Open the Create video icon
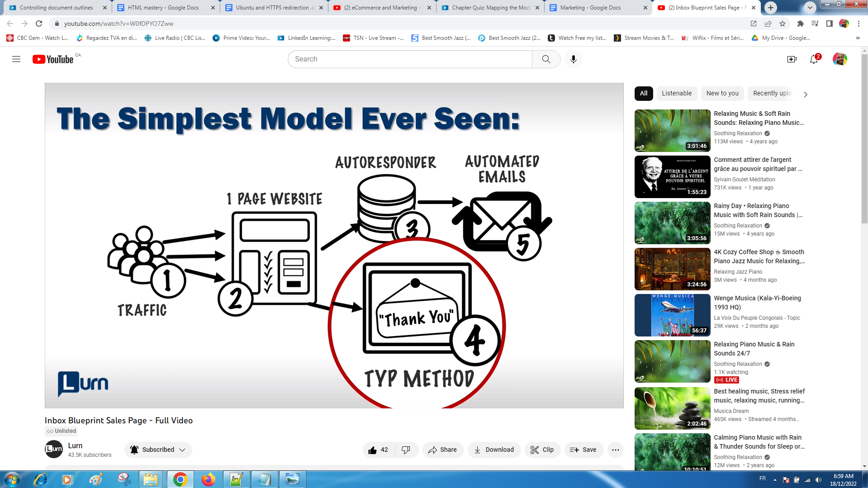 click(792, 59)
